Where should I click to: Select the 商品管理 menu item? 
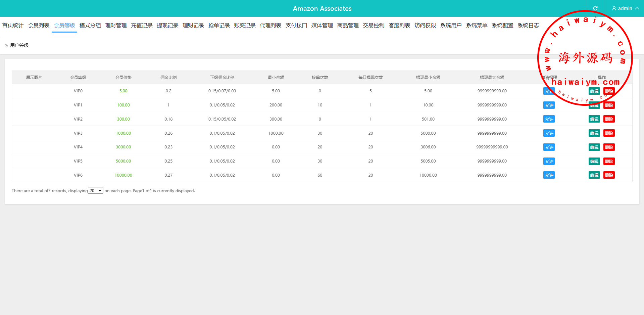348,26
